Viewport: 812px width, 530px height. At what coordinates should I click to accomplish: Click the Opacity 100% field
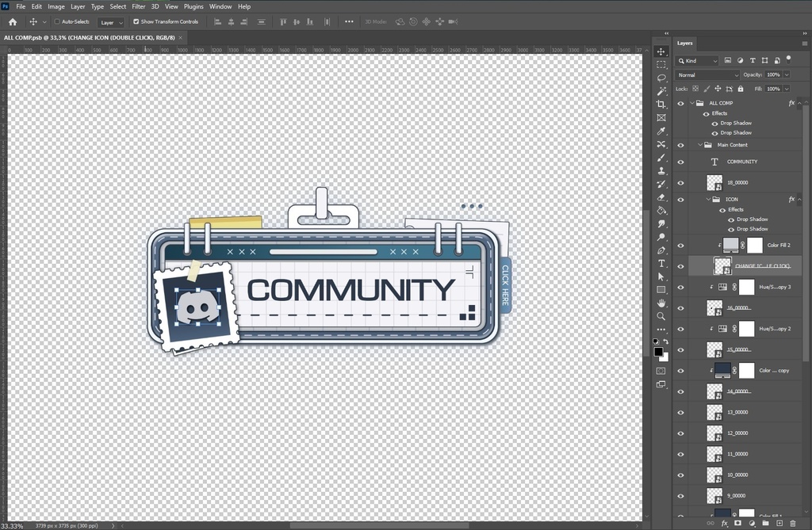pos(774,75)
